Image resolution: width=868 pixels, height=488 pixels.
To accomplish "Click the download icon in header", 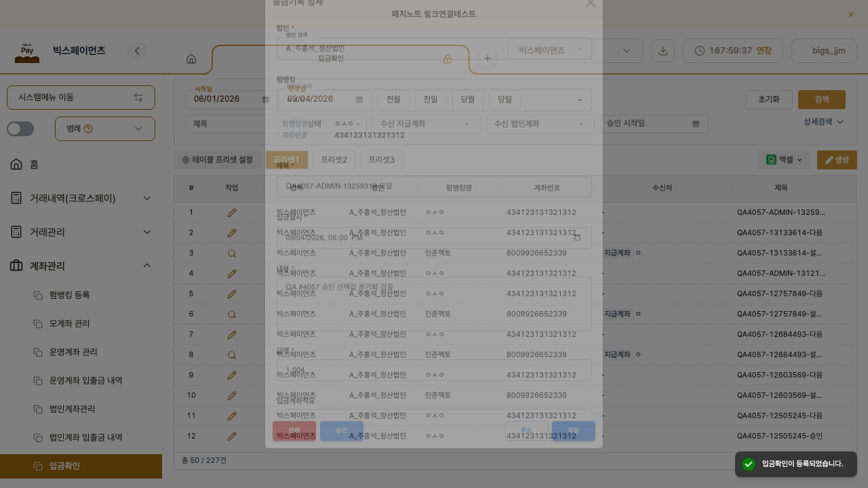I will 663,51.
